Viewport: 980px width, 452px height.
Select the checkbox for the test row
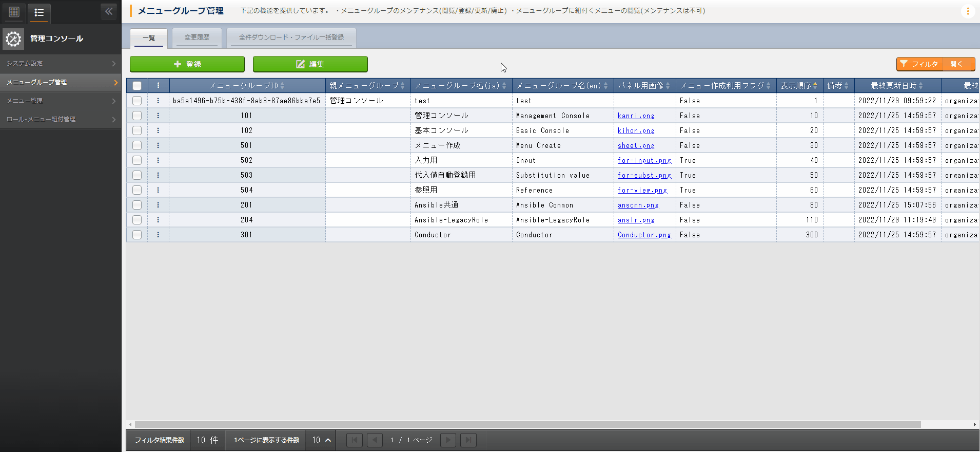click(x=137, y=101)
